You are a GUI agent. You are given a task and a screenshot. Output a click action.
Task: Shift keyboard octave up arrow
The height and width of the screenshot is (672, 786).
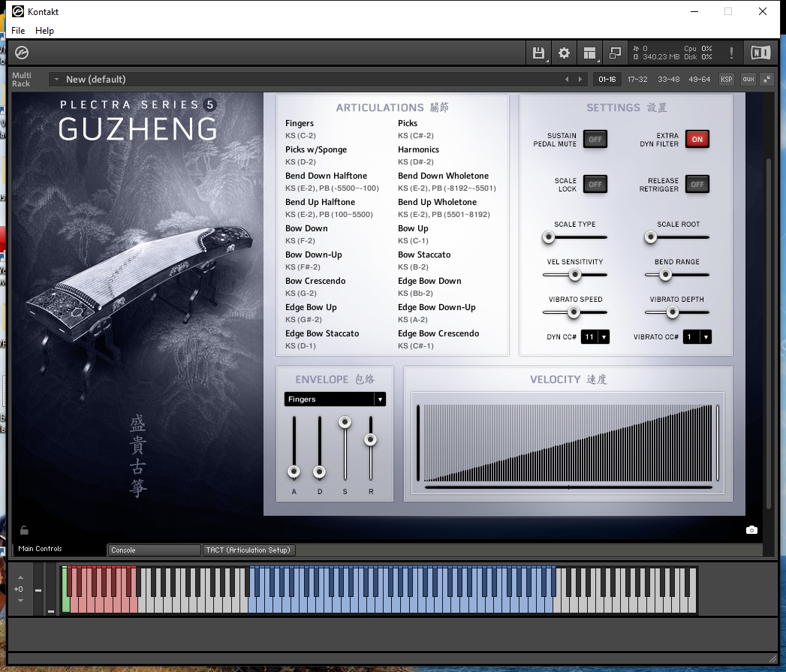(20, 577)
